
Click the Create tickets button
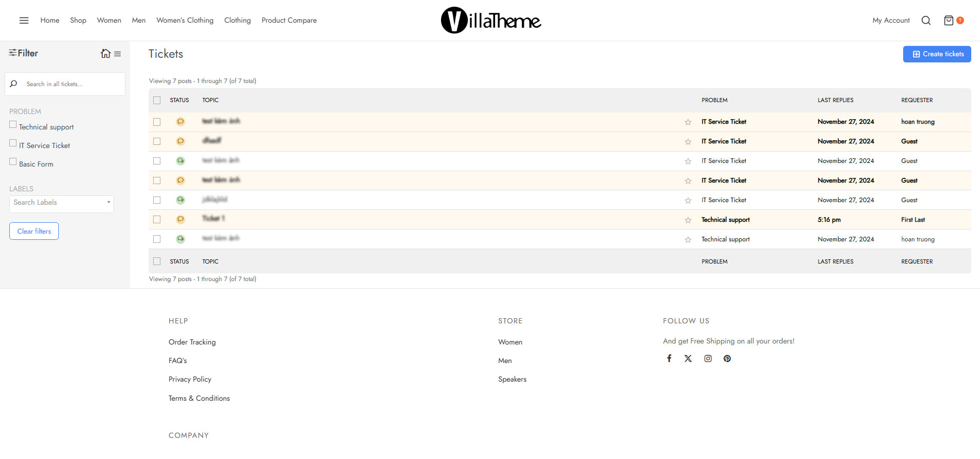pyautogui.click(x=937, y=54)
